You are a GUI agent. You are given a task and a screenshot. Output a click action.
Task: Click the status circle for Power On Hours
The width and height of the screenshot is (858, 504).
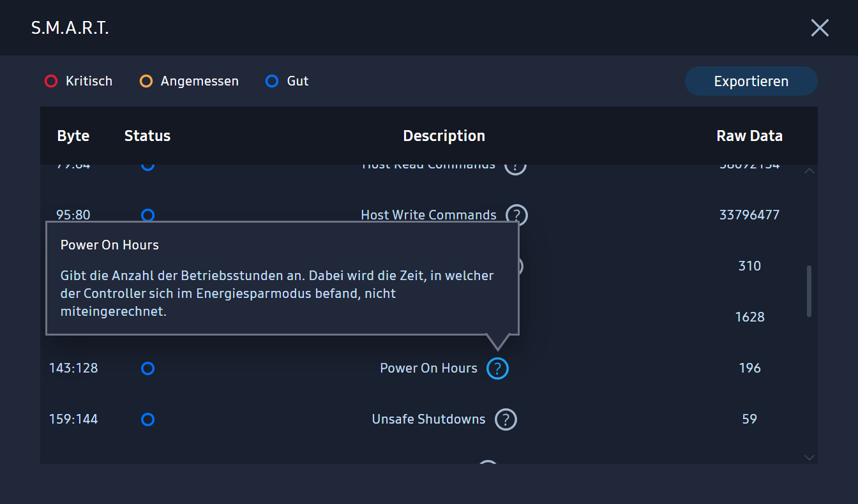[x=147, y=368]
